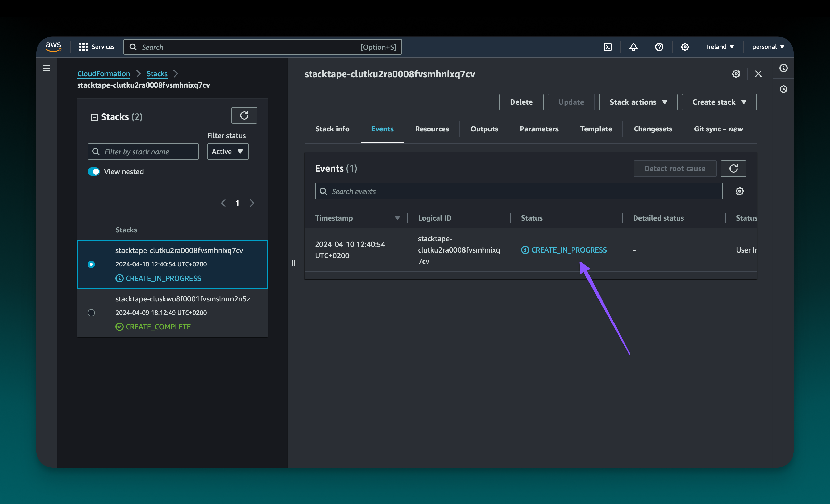The image size is (830, 504).
Task: Open the Stack actions dropdown
Action: (638, 102)
